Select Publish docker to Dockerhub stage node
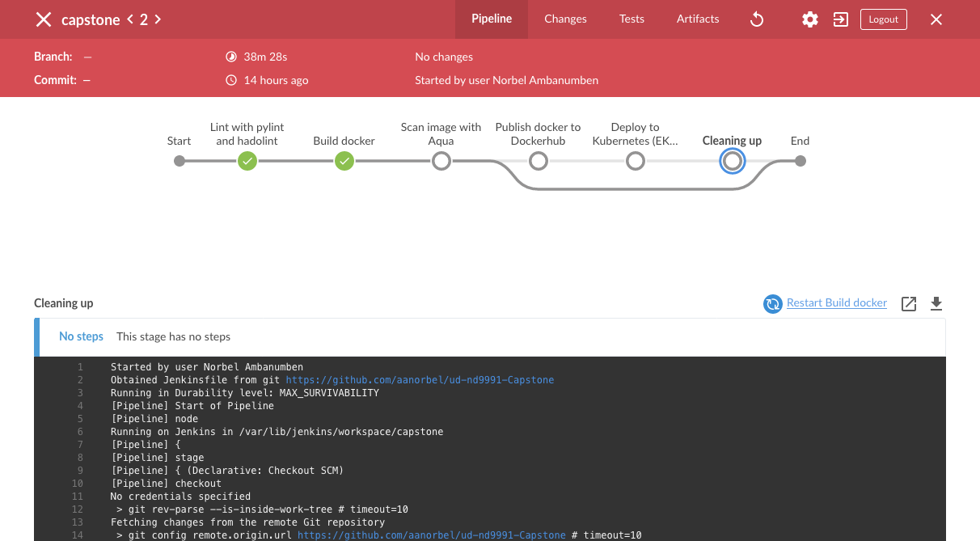The width and height of the screenshot is (980, 541). pos(539,162)
